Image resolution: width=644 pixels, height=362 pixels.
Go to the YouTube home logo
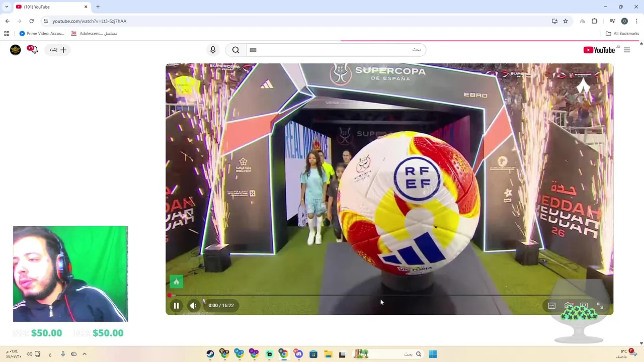point(599,50)
